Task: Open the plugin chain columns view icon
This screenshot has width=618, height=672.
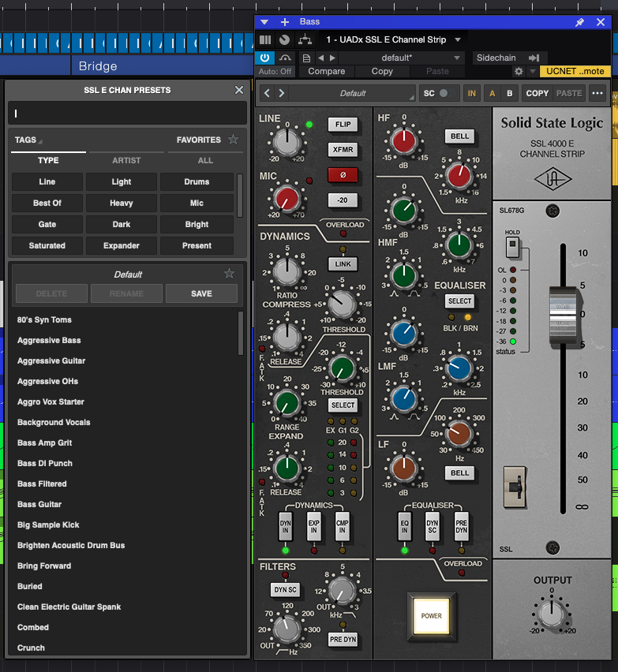Action: point(265,40)
